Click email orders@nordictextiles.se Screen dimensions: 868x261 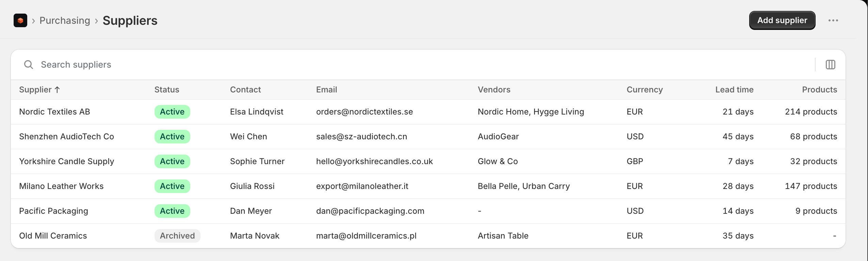click(x=365, y=112)
